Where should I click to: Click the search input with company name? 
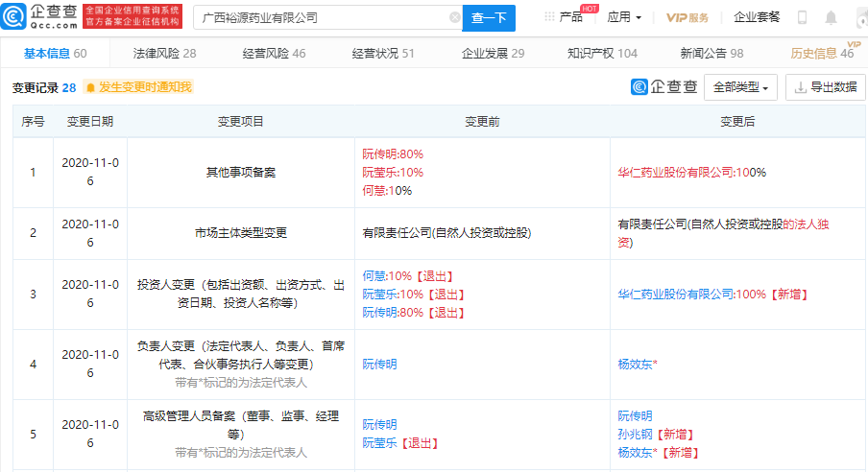(327, 17)
